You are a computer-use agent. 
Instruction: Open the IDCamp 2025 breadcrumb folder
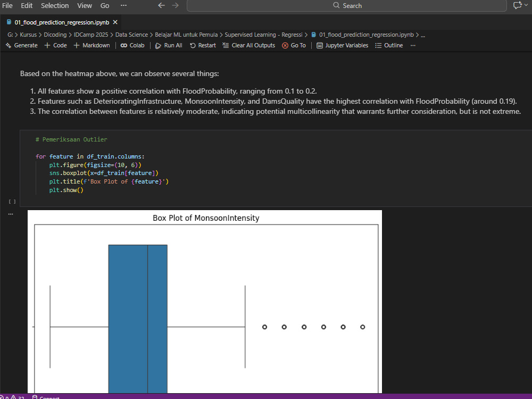(91, 35)
